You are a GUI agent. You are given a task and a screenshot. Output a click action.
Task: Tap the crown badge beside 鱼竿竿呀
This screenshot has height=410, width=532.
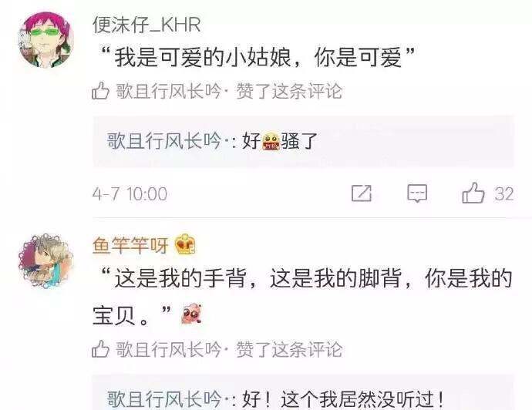[x=185, y=245]
